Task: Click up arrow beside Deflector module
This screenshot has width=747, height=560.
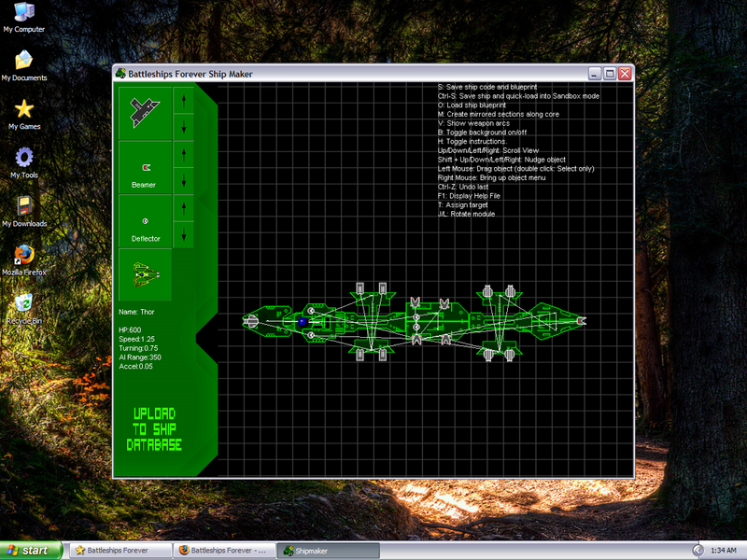Action: [x=184, y=208]
